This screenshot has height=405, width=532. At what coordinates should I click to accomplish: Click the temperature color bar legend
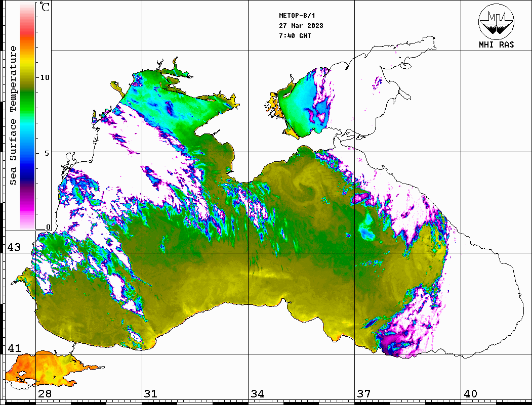point(27,116)
